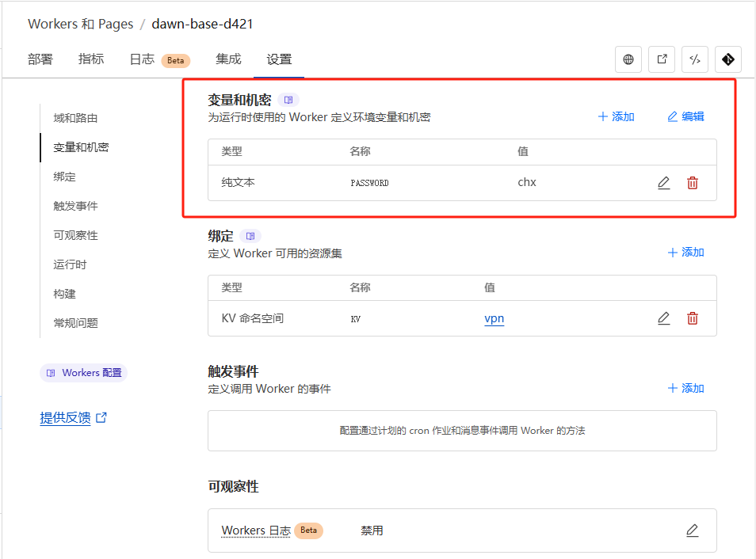Click the PASSWORD variable name
The height and width of the screenshot is (559, 756).
click(369, 183)
